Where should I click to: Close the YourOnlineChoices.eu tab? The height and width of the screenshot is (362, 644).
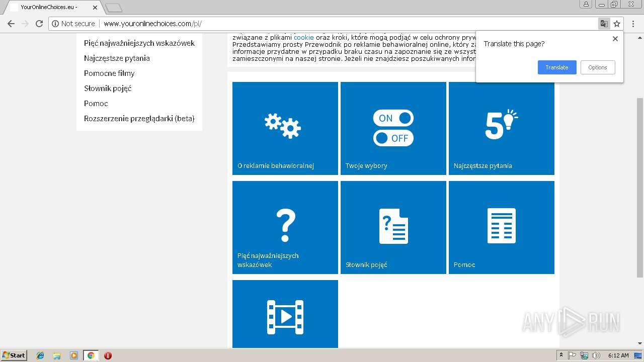tap(95, 8)
